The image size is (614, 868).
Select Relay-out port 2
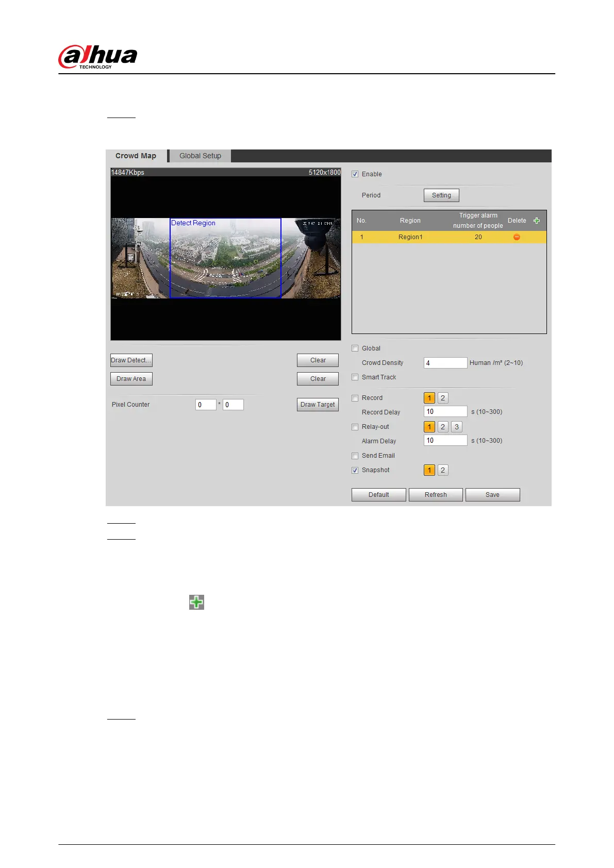pos(443,427)
